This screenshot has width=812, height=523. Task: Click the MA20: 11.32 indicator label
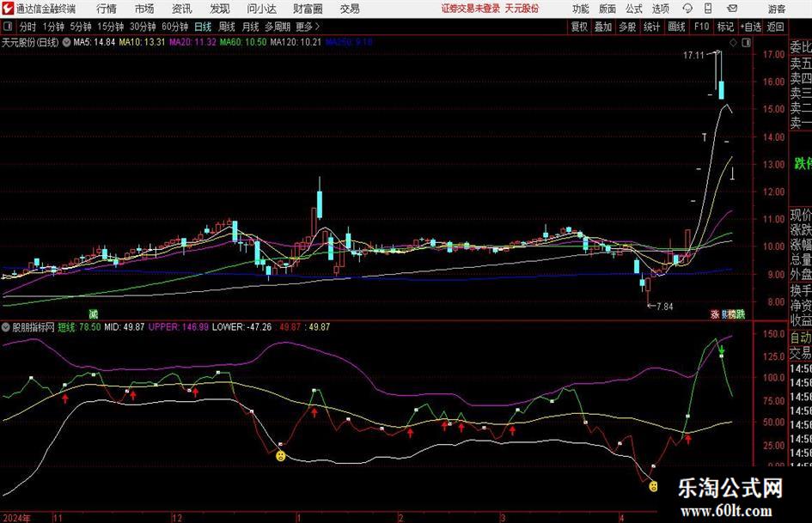192,42
